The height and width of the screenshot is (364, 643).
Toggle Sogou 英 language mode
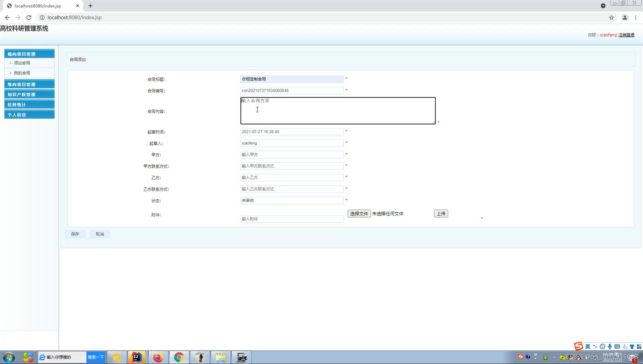588,347
